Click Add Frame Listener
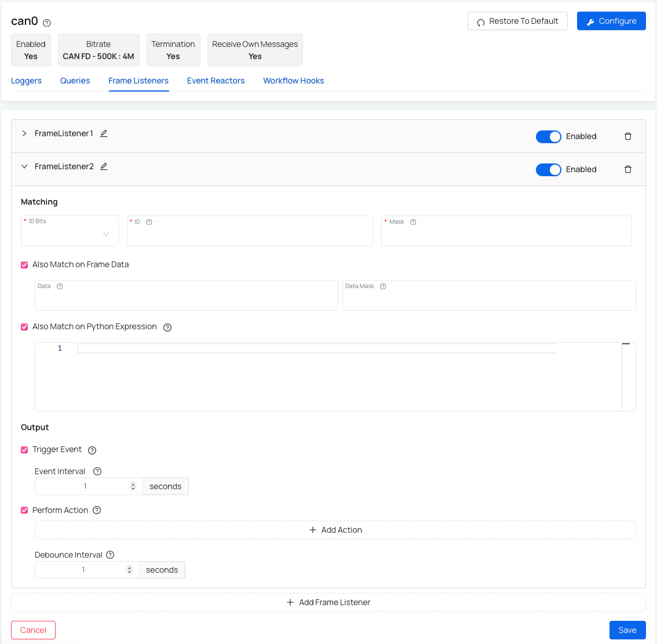 click(x=329, y=602)
